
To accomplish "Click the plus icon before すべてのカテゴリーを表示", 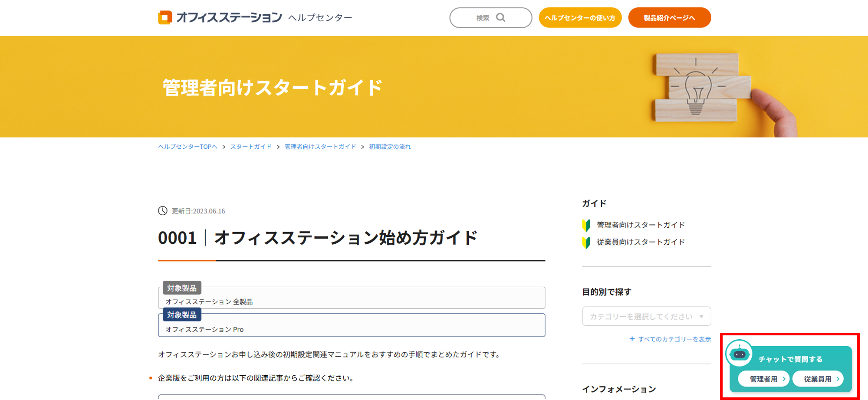I will (x=632, y=339).
